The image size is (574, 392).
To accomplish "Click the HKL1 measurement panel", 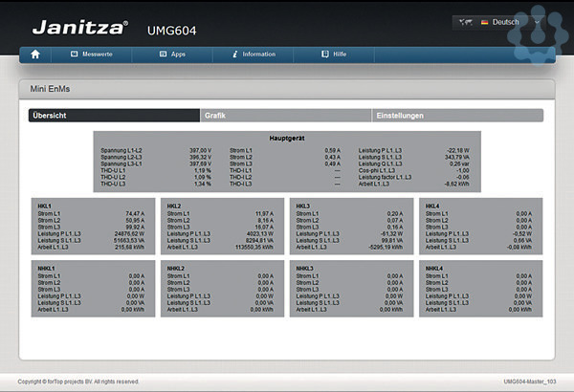I will (x=93, y=225).
